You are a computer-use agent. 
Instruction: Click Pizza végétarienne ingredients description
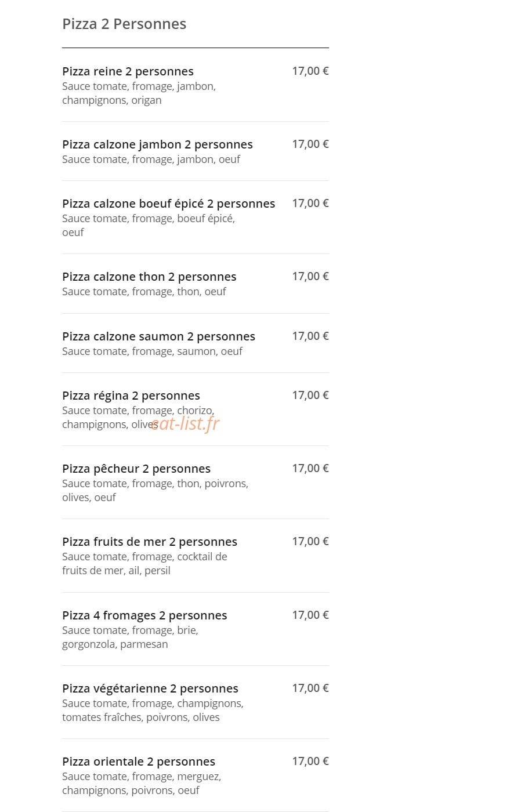click(153, 710)
